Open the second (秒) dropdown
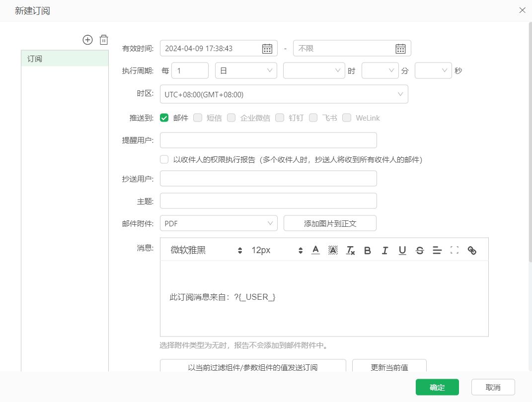 coord(433,70)
